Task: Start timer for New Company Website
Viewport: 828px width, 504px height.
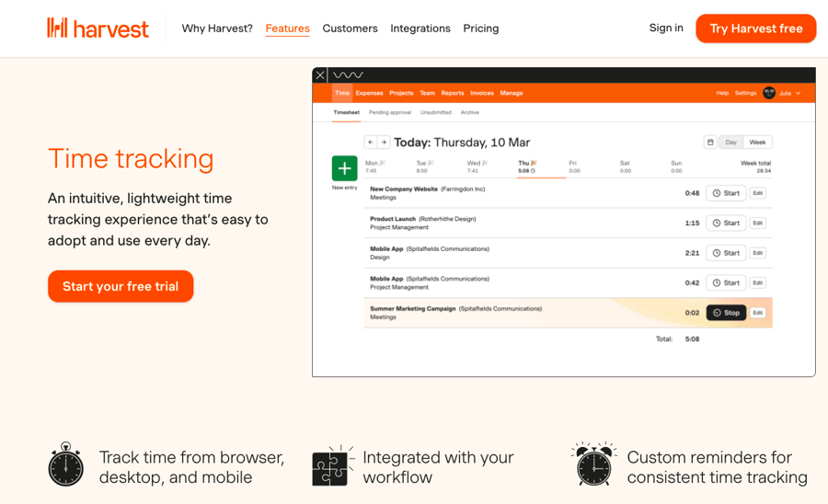Action: pos(726,193)
